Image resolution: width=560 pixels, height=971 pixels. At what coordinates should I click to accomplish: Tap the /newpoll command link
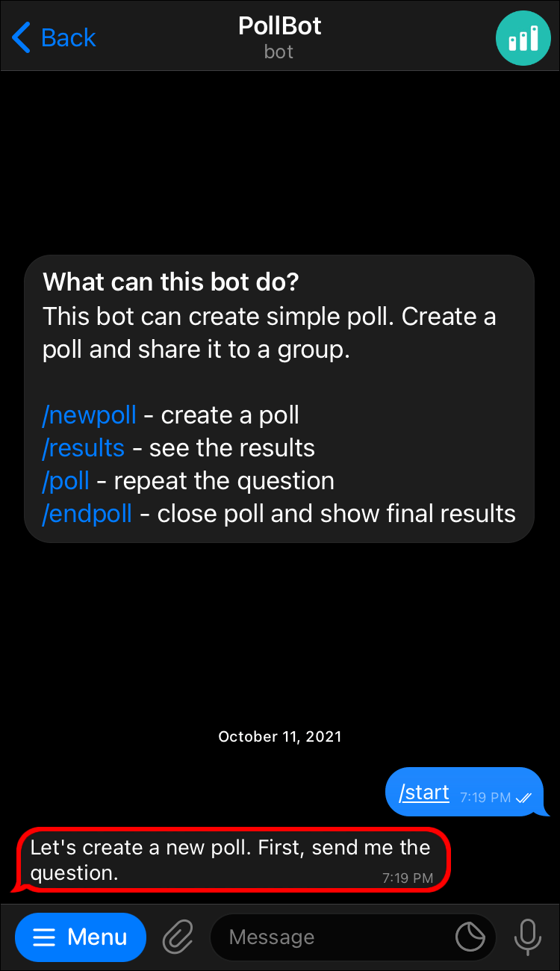(x=90, y=415)
